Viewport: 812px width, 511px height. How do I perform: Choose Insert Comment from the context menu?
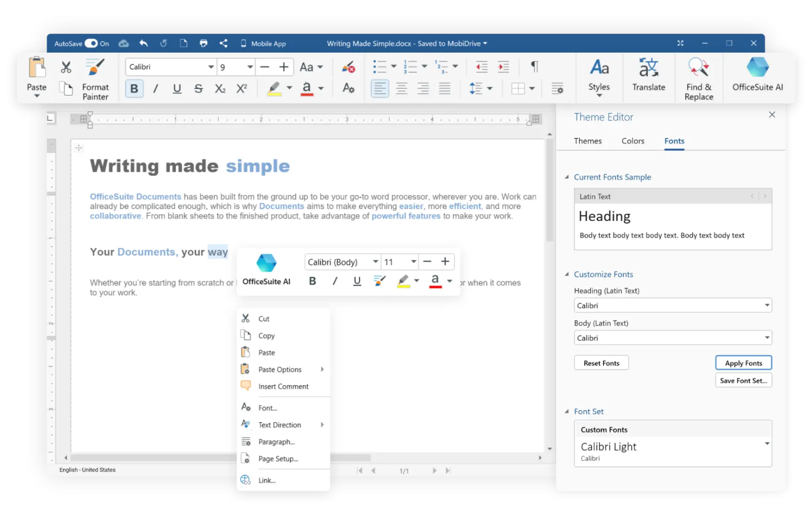[283, 387]
